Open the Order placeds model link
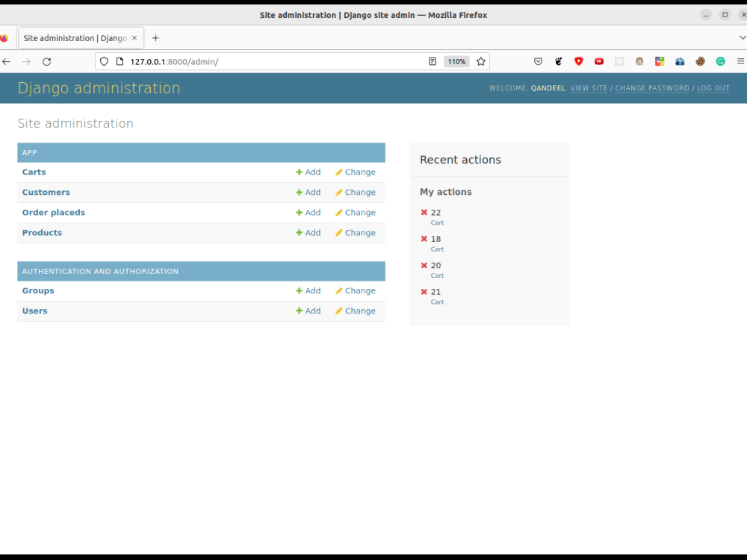The width and height of the screenshot is (747, 560). tap(53, 212)
